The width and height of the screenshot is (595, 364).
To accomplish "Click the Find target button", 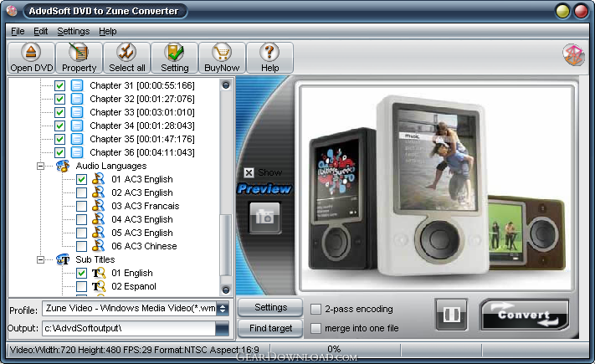I will tap(270, 328).
